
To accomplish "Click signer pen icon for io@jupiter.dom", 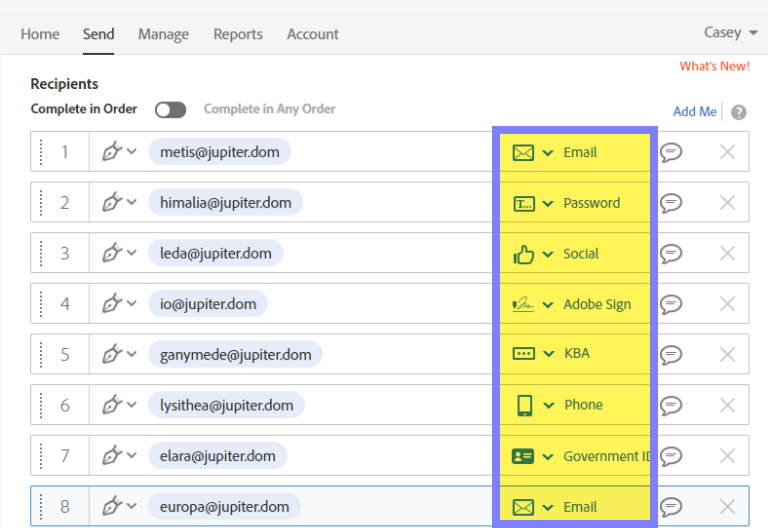I will [112, 303].
